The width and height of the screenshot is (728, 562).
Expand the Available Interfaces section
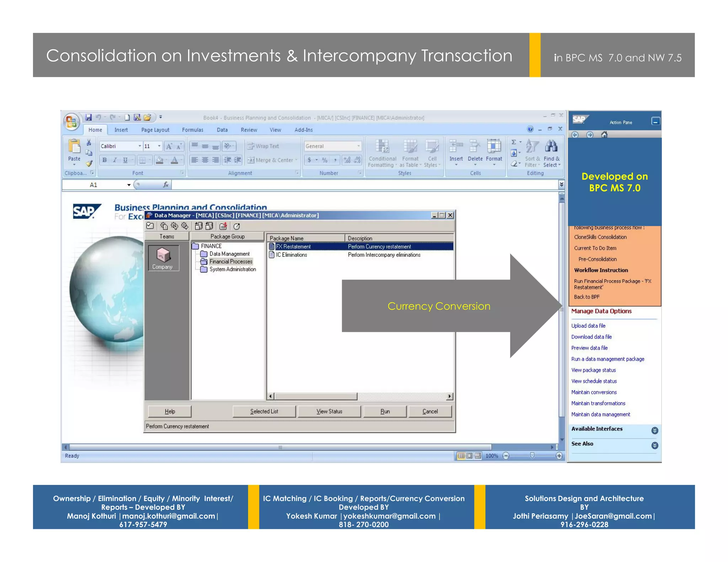click(655, 431)
